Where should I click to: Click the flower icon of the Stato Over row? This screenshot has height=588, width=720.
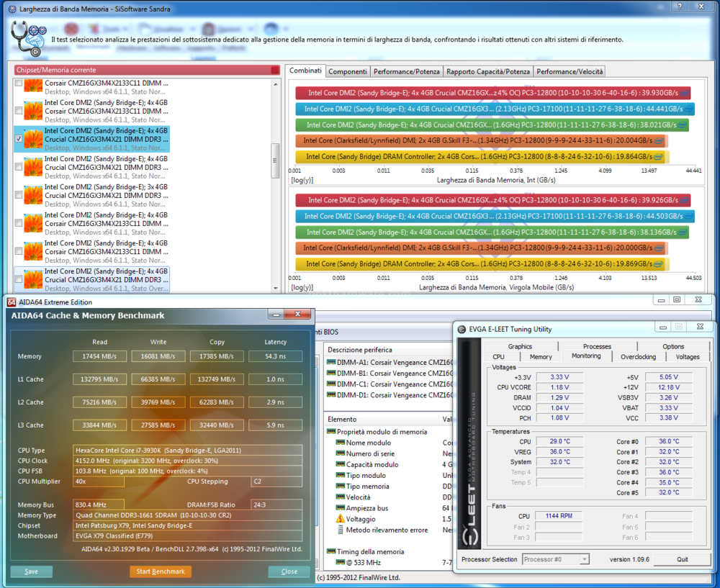pos(33,279)
